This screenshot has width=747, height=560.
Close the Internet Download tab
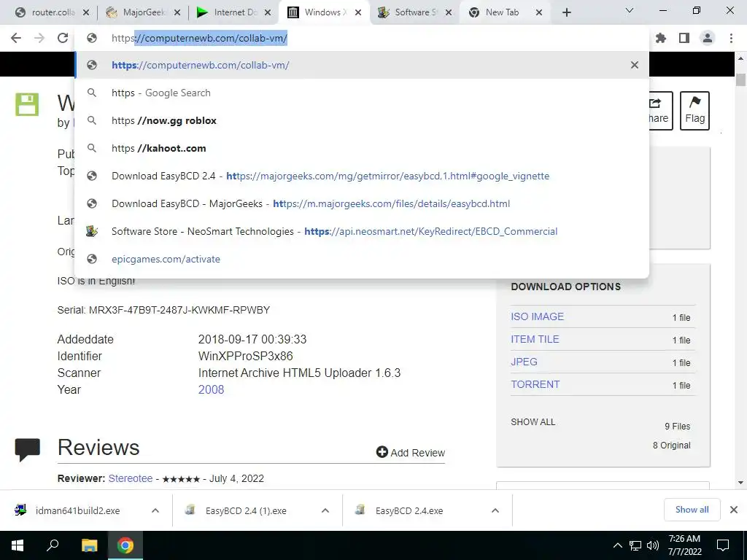coord(268,13)
